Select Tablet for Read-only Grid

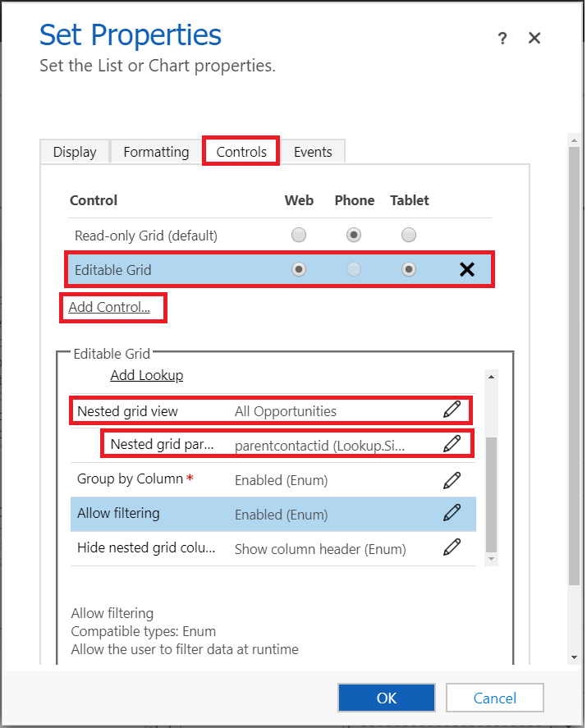[409, 236]
